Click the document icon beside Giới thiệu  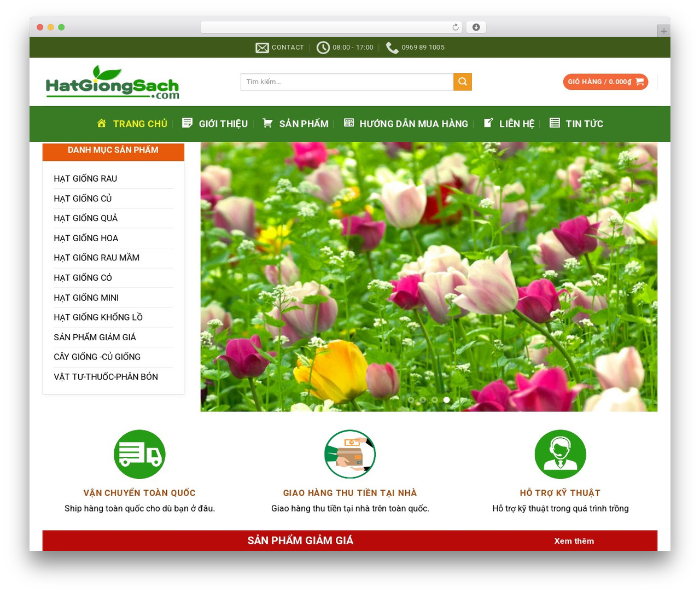pos(187,123)
